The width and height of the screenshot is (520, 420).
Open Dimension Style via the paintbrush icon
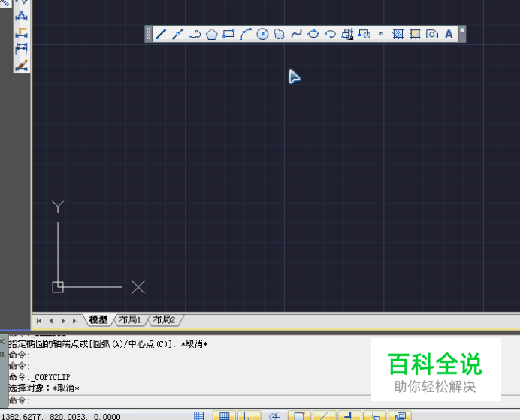(x=22, y=65)
